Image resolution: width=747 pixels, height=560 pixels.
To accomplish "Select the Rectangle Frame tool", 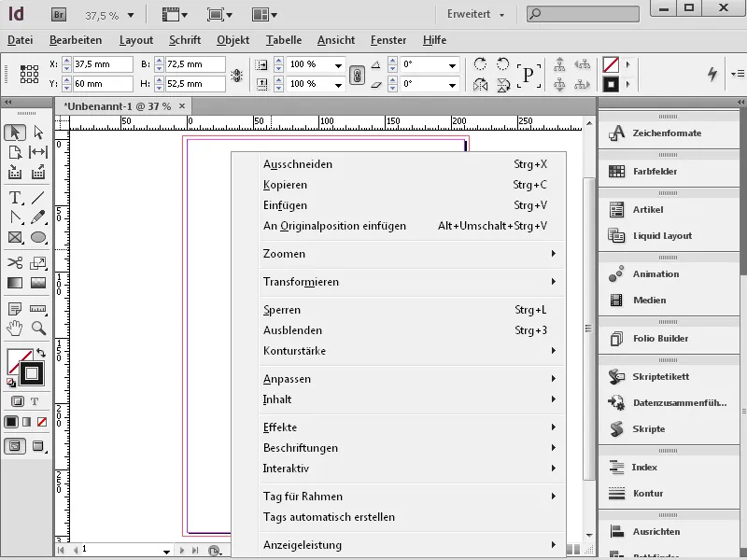I will (15, 237).
